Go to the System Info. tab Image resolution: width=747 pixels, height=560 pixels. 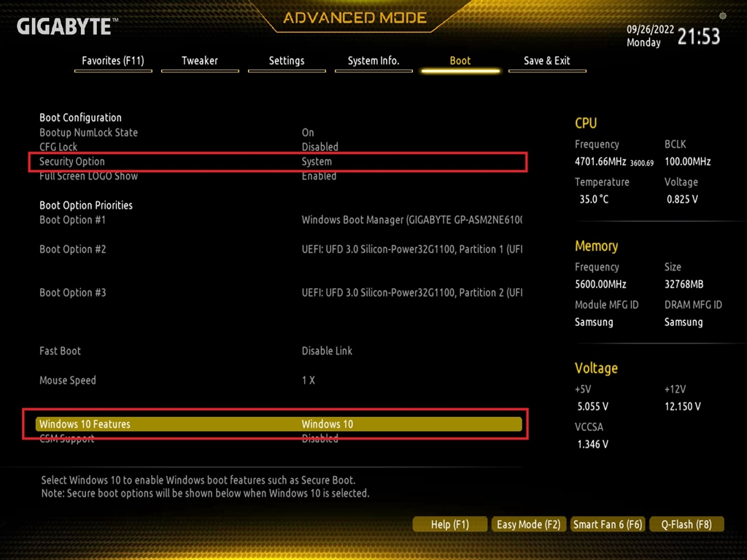click(373, 61)
